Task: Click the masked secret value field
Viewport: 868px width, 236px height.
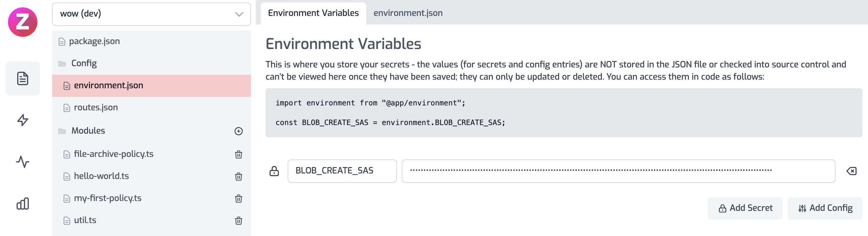Action: [618, 171]
